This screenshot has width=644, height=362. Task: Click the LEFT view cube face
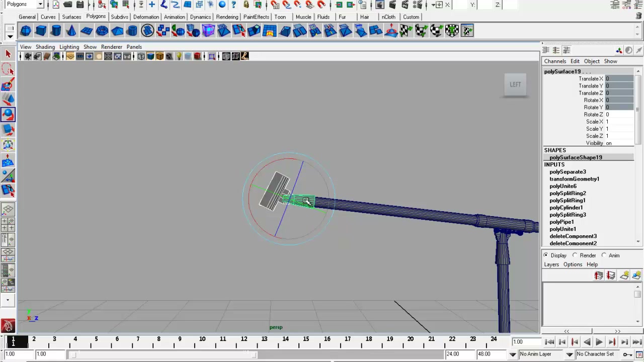click(x=515, y=84)
